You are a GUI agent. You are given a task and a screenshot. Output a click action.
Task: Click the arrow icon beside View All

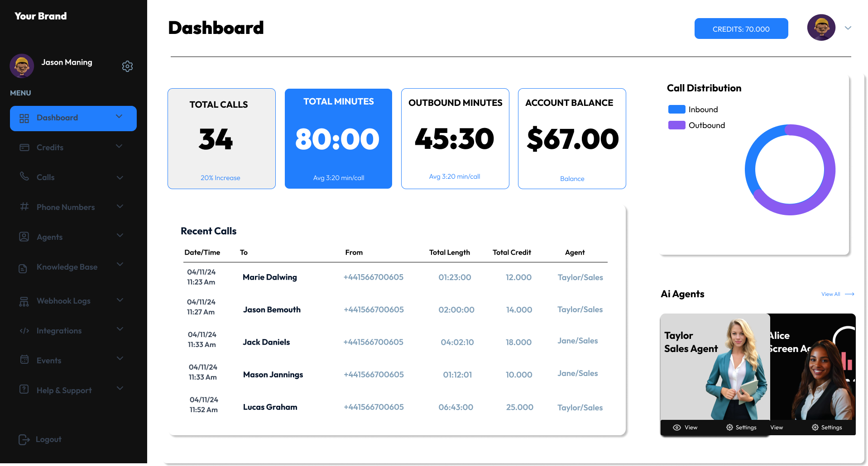coord(849,294)
